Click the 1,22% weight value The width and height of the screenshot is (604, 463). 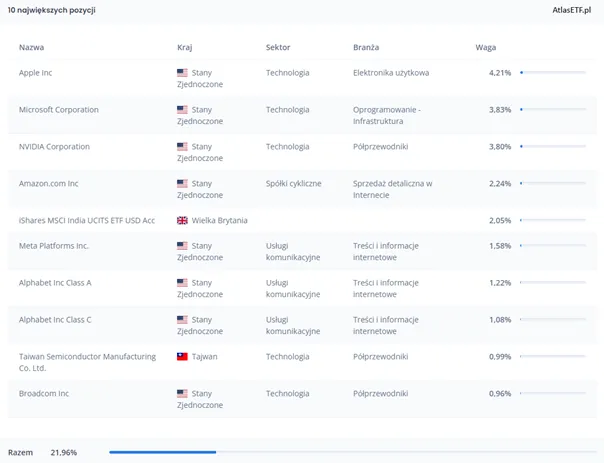pyautogui.click(x=500, y=283)
